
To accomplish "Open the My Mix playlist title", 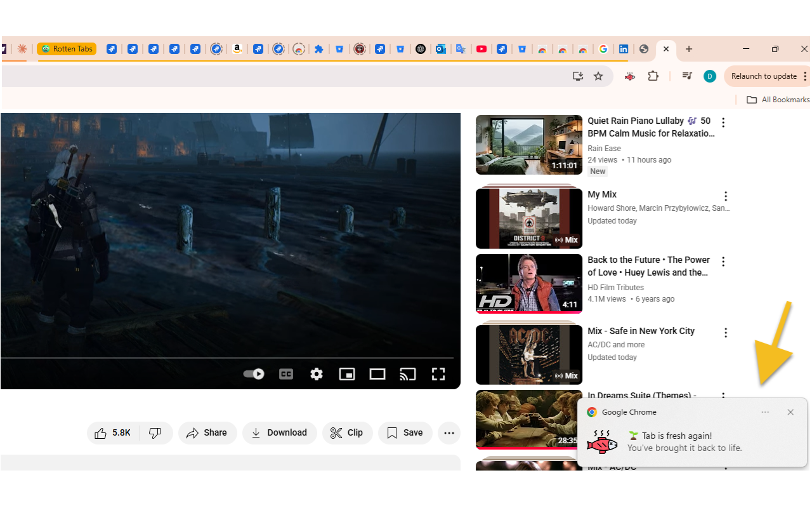I will click(602, 194).
